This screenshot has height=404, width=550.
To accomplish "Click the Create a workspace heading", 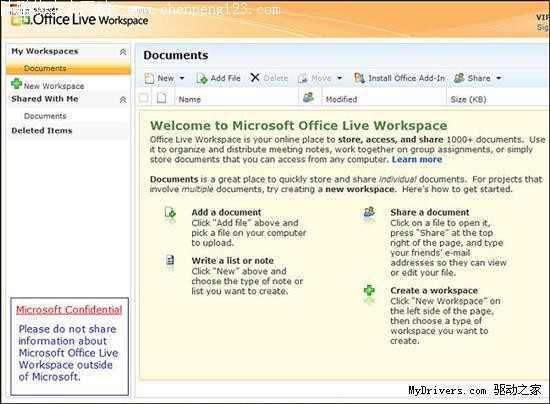I will tap(434, 290).
